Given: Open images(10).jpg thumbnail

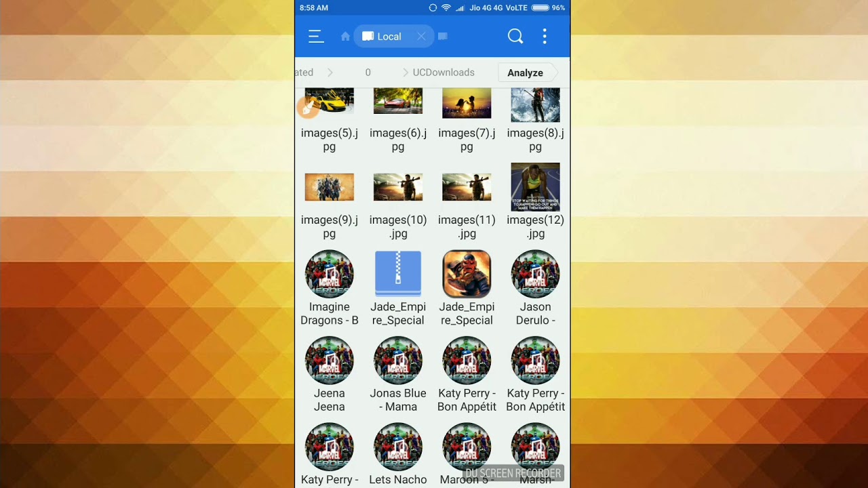Looking at the screenshot, I should point(398,187).
